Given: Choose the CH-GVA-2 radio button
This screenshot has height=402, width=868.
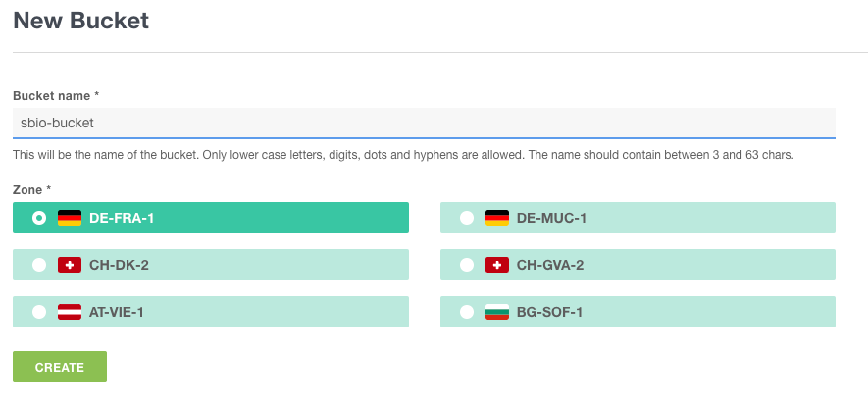Looking at the screenshot, I should 467,265.
